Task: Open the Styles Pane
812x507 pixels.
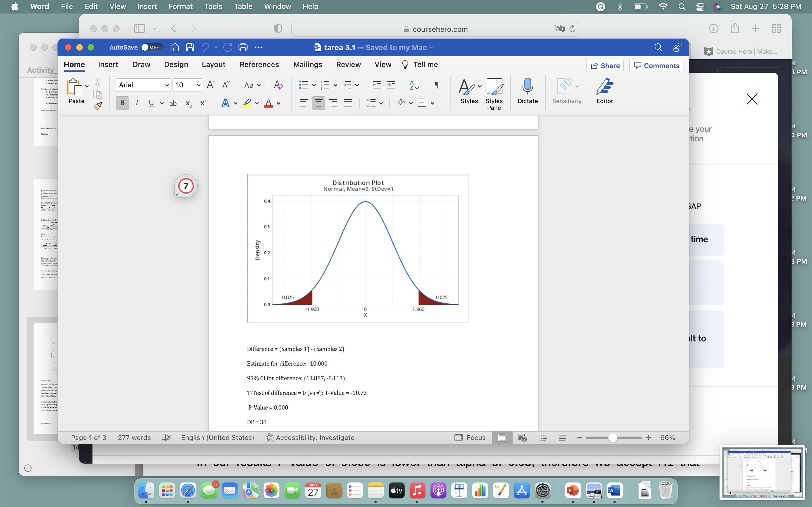Action: coord(494,94)
